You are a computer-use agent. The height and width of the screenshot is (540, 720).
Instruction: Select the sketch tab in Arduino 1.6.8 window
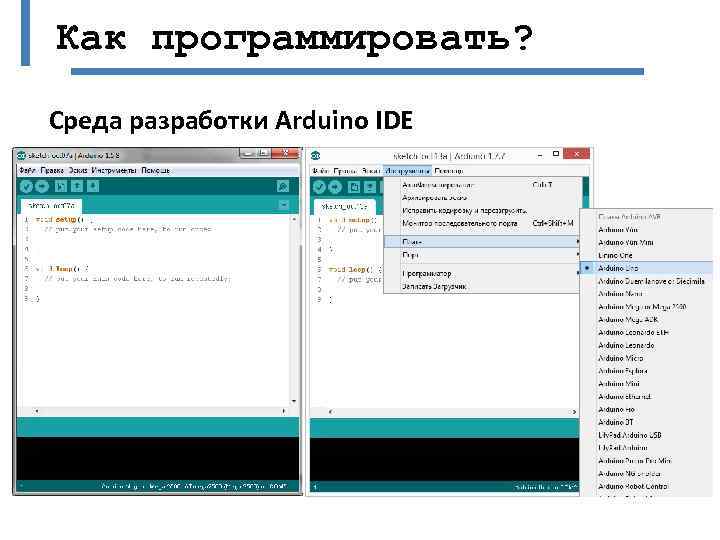[x=51, y=205]
